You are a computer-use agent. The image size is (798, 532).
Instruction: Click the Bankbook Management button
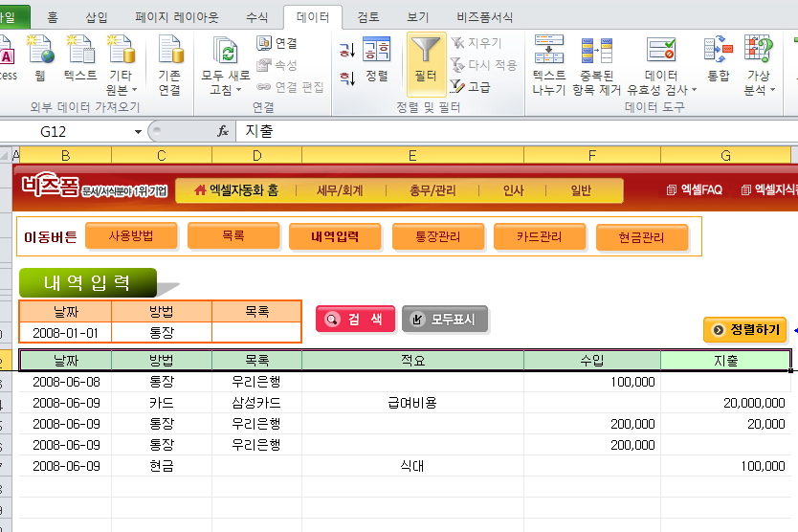coord(436,236)
